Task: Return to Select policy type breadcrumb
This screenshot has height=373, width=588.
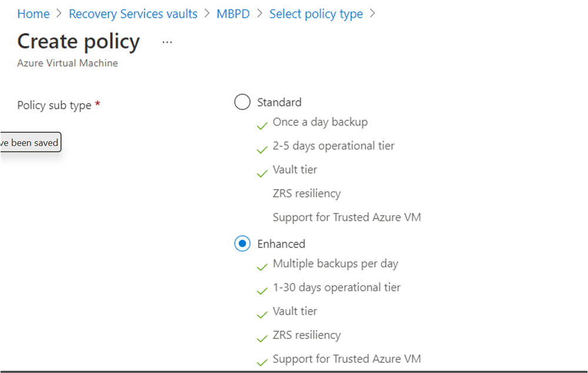Action: (315, 14)
